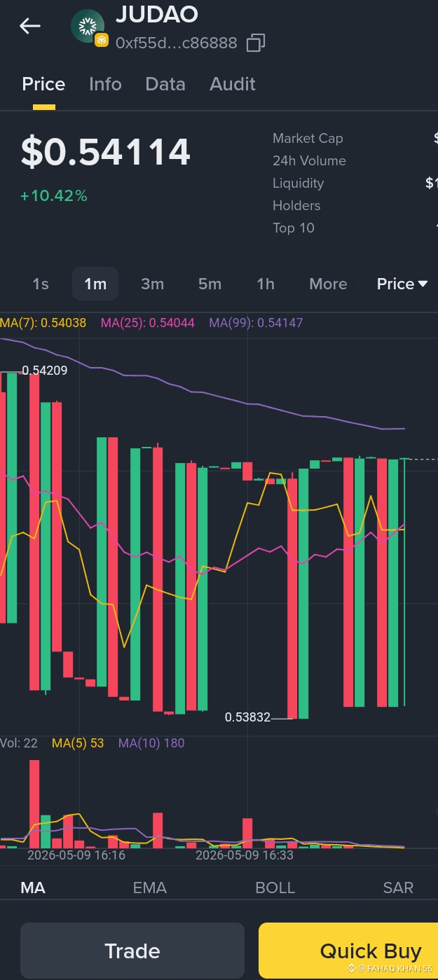The height and width of the screenshot is (980, 438).
Task: Click the Vol: 22 readout
Action: pyautogui.click(x=19, y=743)
